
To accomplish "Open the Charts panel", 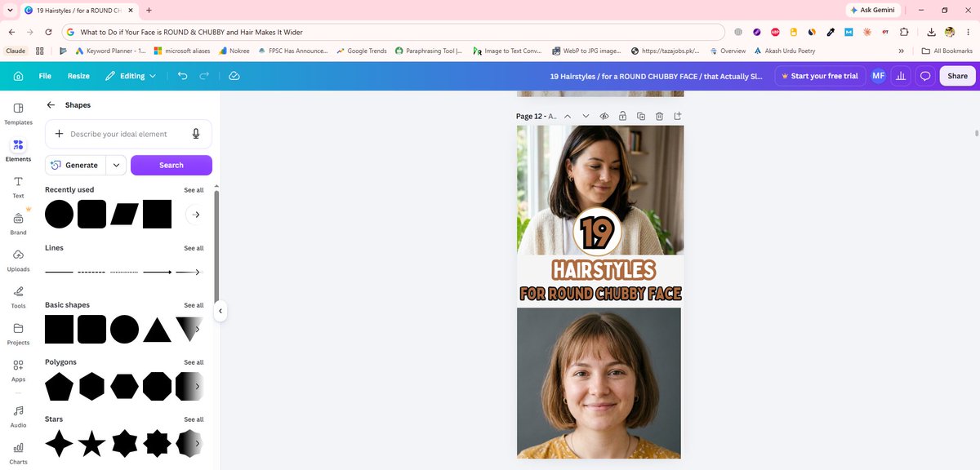I will [x=18, y=453].
